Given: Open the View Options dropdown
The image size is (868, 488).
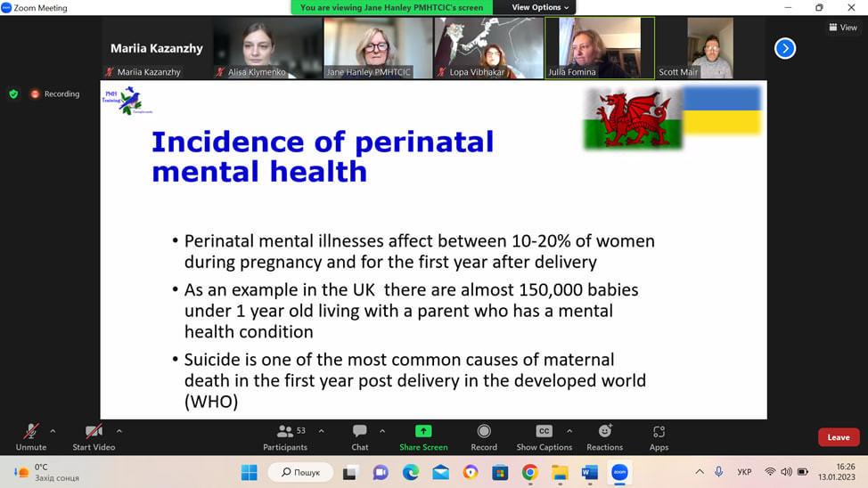Looking at the screenshot, I should tap(540, 7).
